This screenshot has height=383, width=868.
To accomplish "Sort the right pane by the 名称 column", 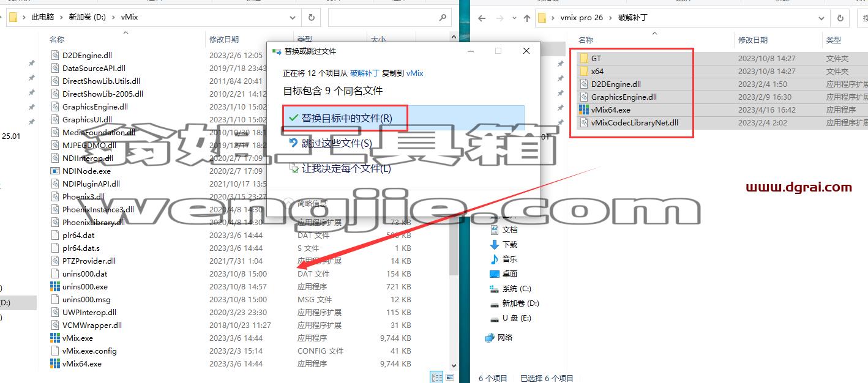I will tap(586, 40).
